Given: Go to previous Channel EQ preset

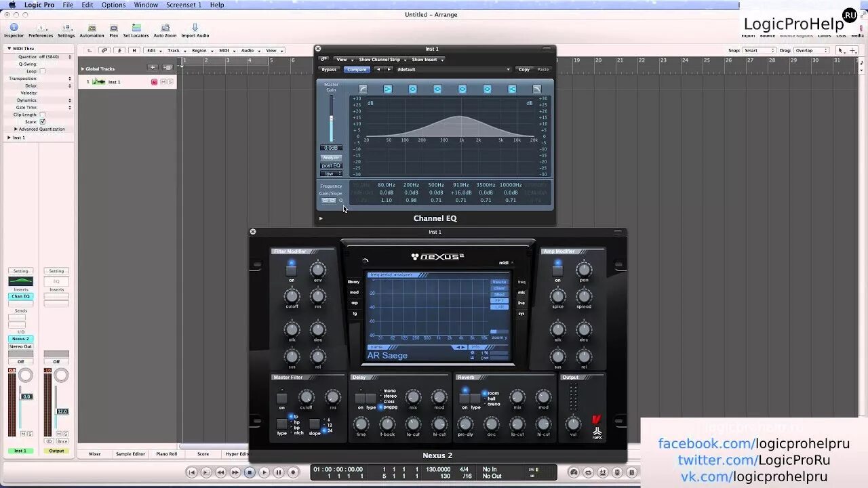Looking at the screenshot, I should pos(378,69).
